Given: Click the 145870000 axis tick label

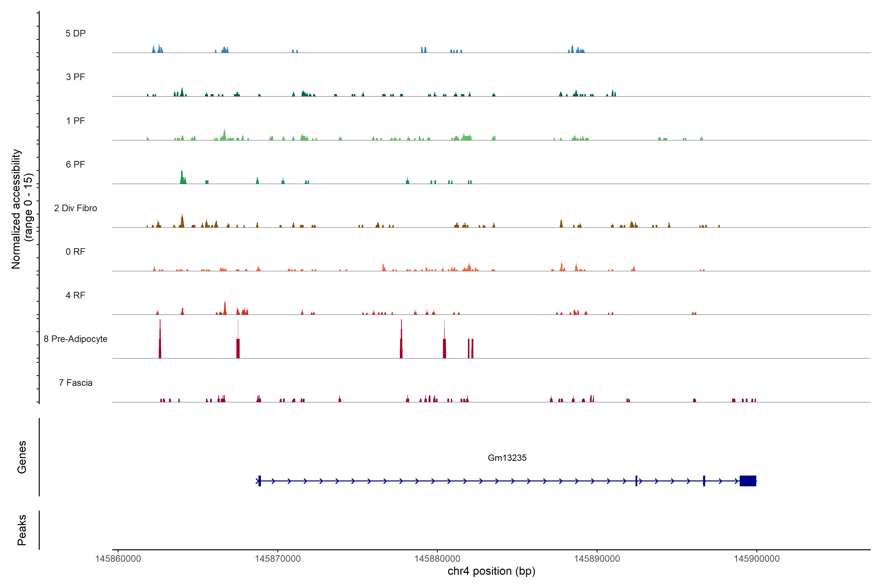Looking at the screenshot, I should [278, 559].
